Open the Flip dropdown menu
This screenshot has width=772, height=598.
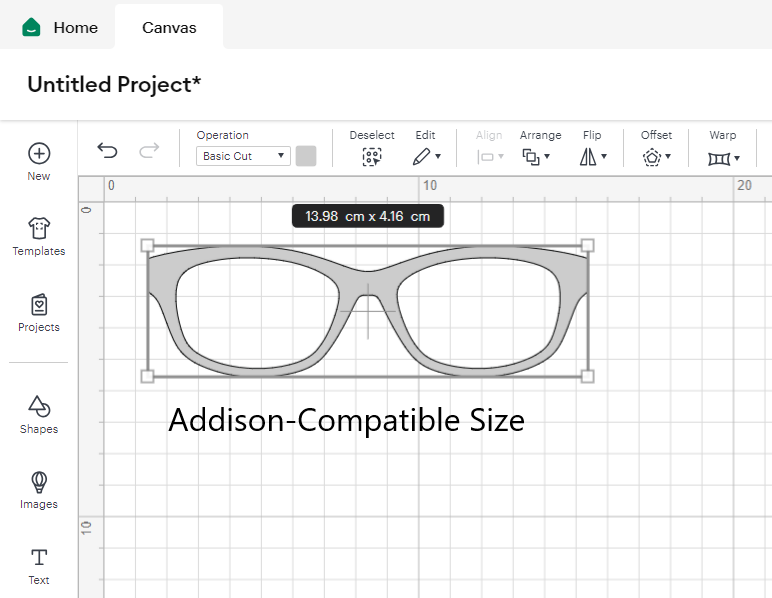point(593,157)
